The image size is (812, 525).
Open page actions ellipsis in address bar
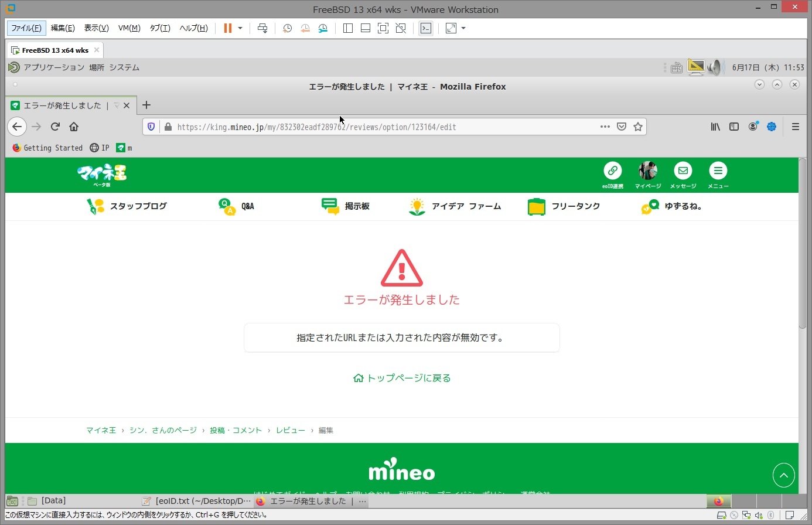tap(605, 127)
